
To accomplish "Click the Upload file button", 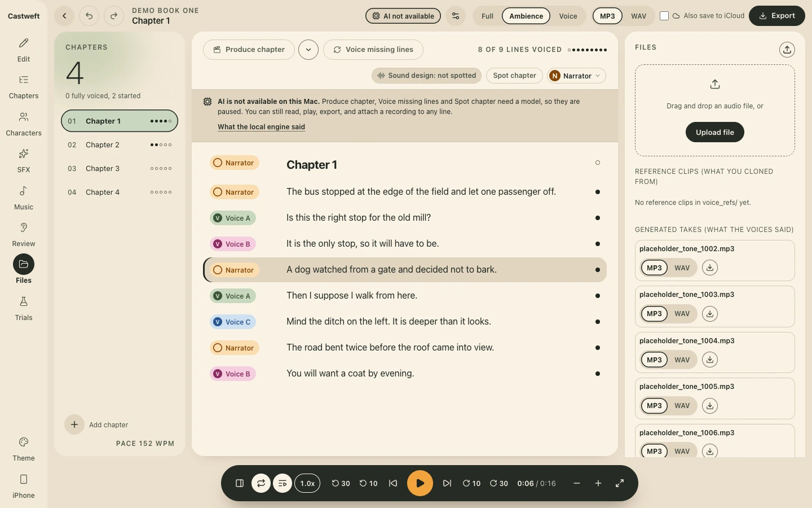I will pos(715,132).
